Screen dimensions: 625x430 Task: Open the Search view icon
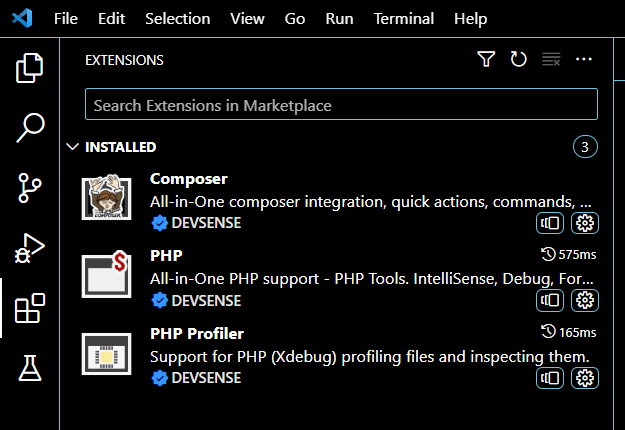pos(30,127)
